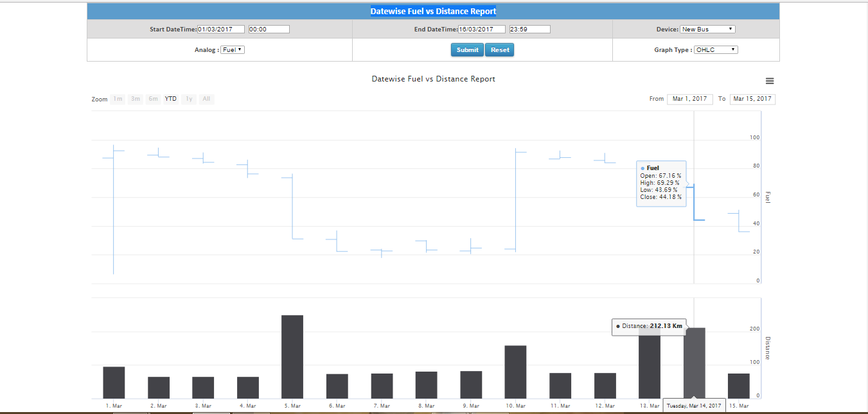Screen dimensions: 868x414
Task: Click the 10. Mar distance bar
Action: point(515,372)
